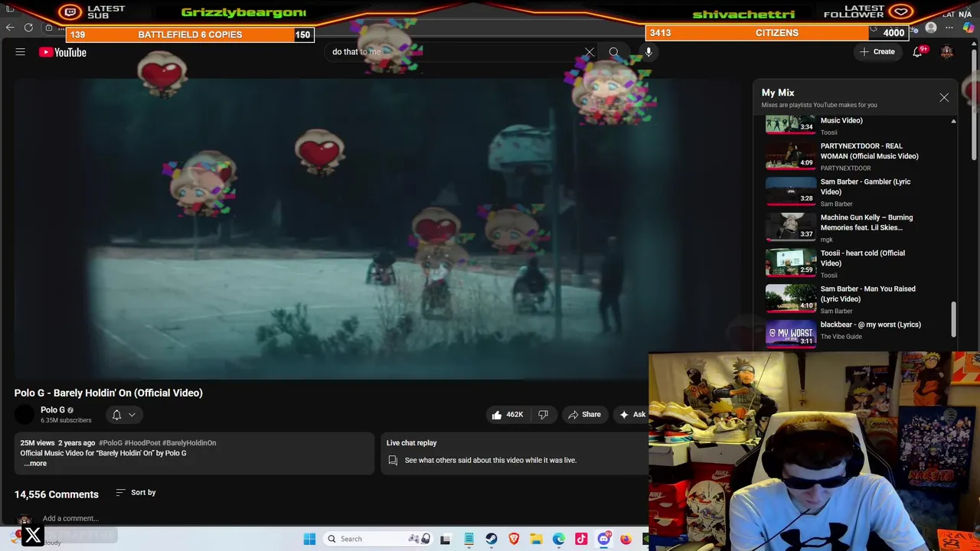Open the Polo G channel name link
Image resolution: width=980 pixels, height=551 pixels.
pyautogui.click(x=53, y=410)
